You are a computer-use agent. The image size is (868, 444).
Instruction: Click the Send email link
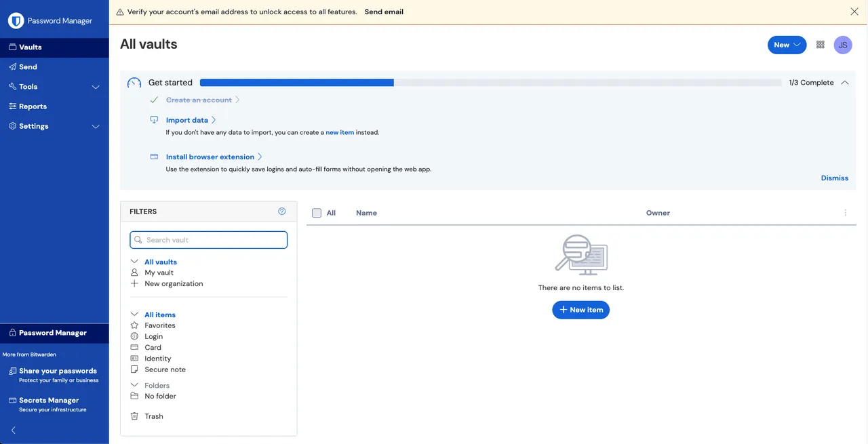pos(384,12)
